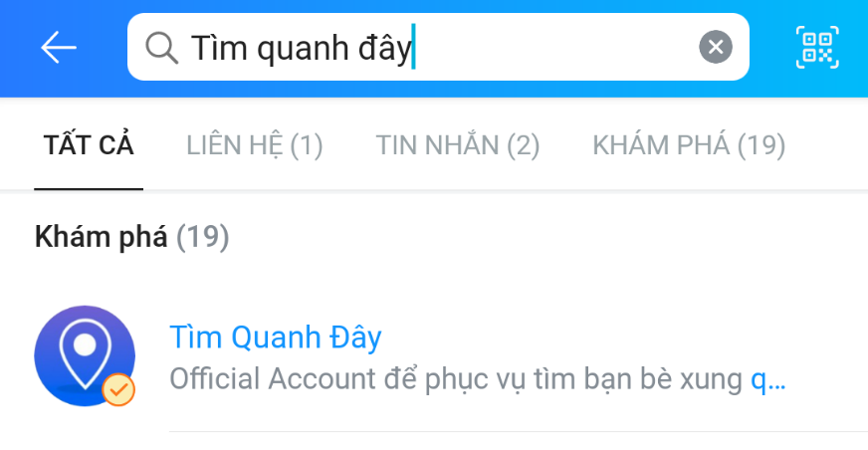Open the QR code scanner

click(x=818, y=47)
